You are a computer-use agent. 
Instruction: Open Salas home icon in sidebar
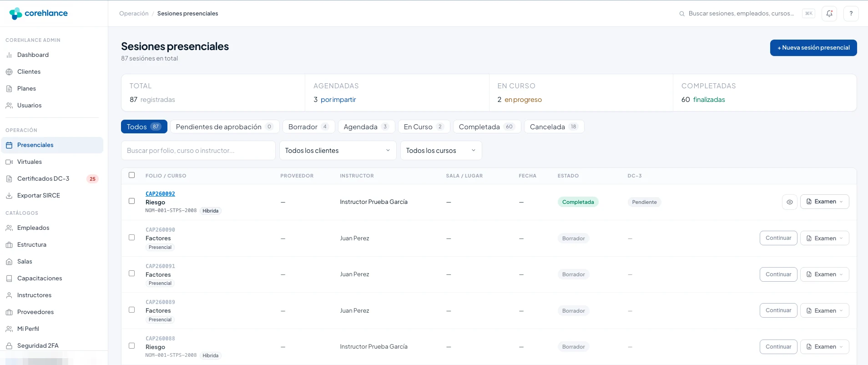[x=9, y=262]
